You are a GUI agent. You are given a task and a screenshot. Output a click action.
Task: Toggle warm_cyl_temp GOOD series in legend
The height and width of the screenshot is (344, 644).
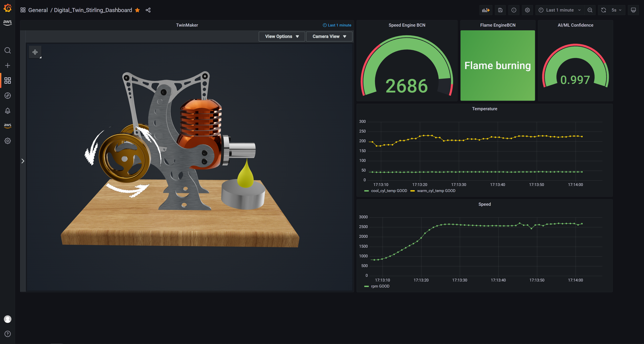436,191
